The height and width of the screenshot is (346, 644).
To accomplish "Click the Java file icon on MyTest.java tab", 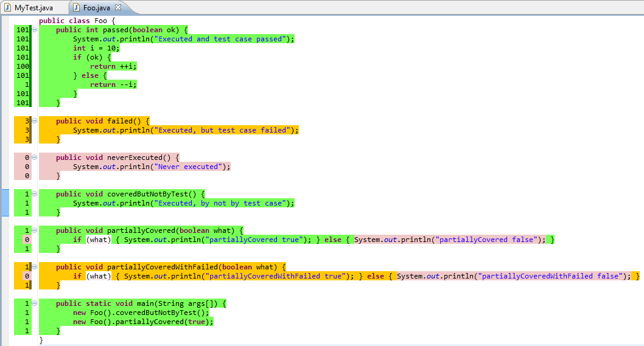I will tap(8, 7).
